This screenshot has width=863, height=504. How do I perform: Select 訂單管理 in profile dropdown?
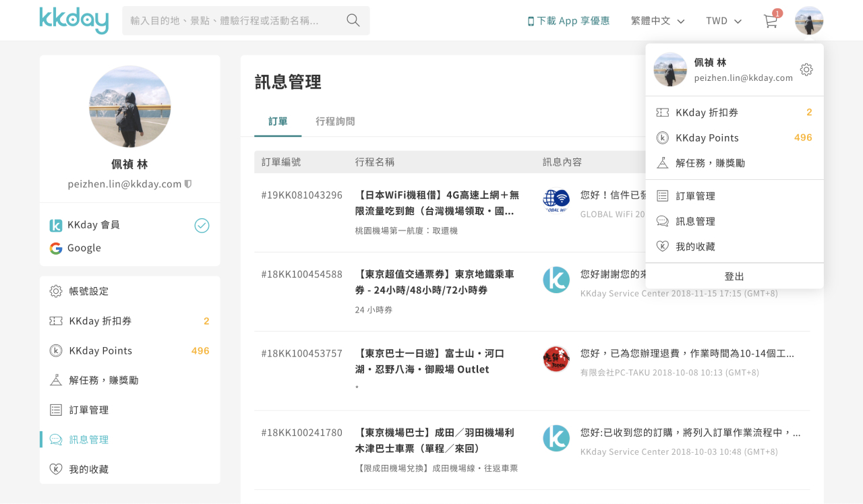point(734,196)
